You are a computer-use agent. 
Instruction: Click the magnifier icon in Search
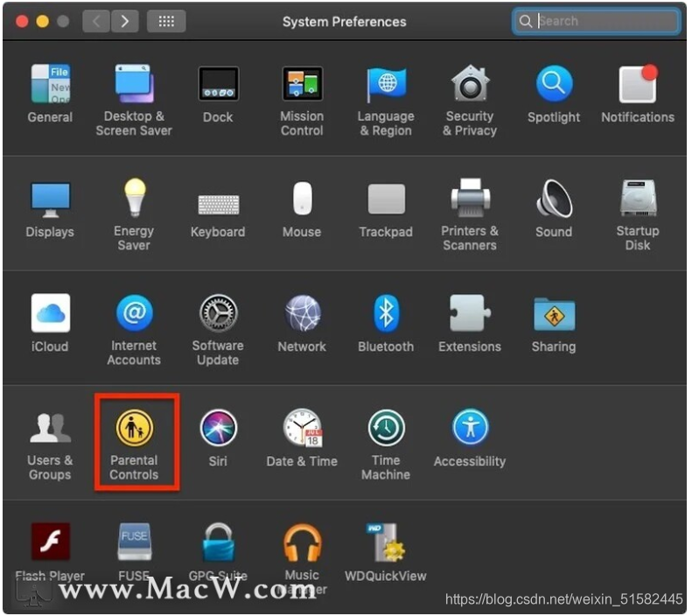click(x=525, y=21)
